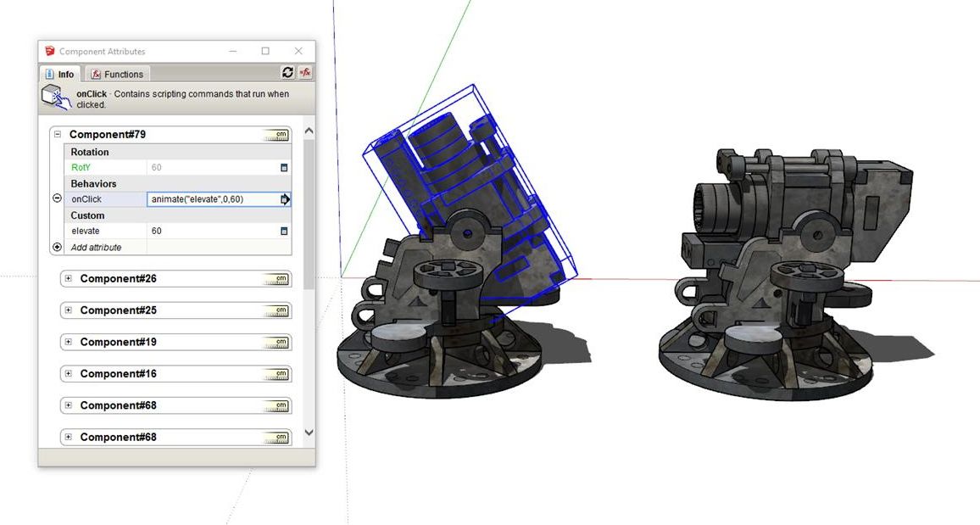Screen dimensions: 980x525
Task: Expand the Component#16 section
Action: coord(68,374)
